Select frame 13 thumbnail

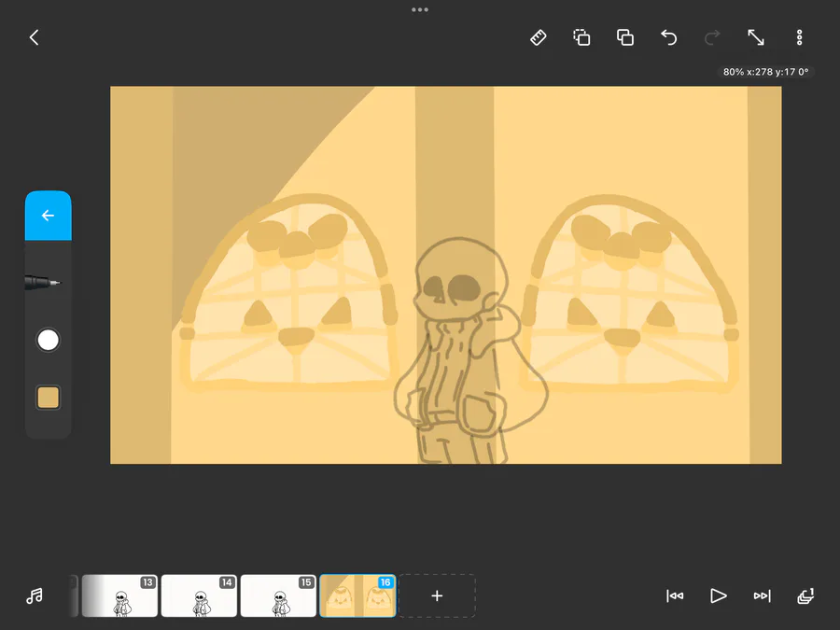(119, 595)
